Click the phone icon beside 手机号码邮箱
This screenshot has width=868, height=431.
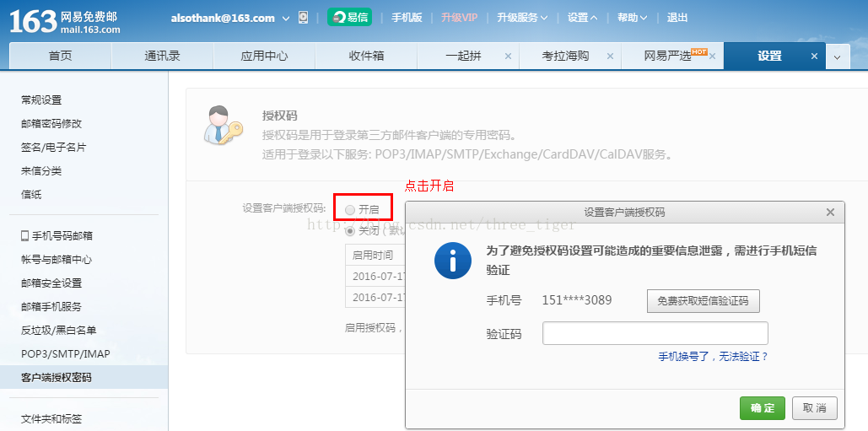[25, 236]
